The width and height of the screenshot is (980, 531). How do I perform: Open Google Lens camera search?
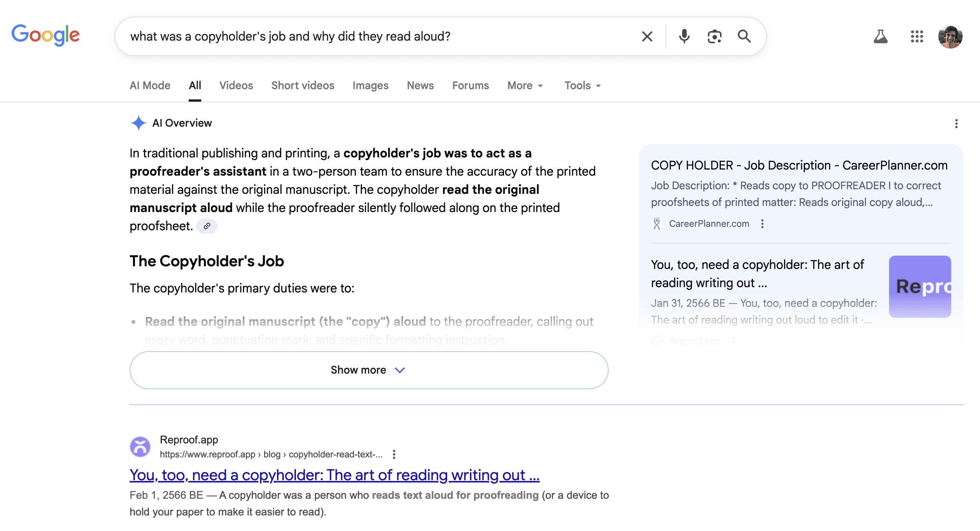coord(714,36)
